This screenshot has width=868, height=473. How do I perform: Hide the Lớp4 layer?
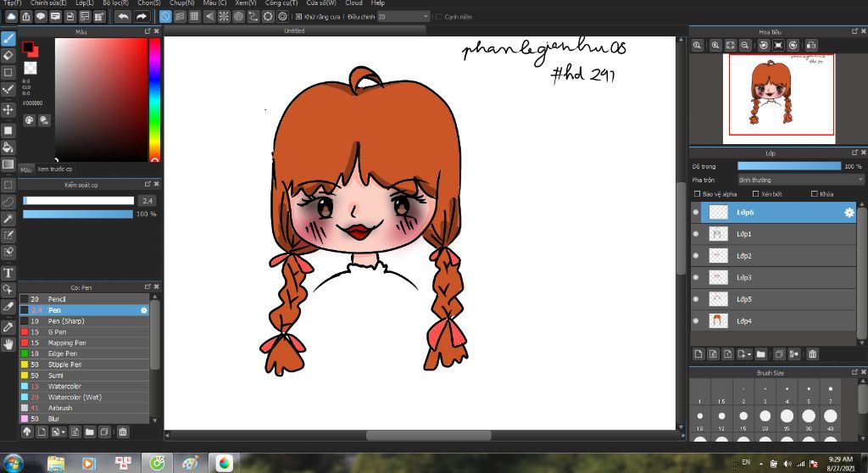[696, 320]
